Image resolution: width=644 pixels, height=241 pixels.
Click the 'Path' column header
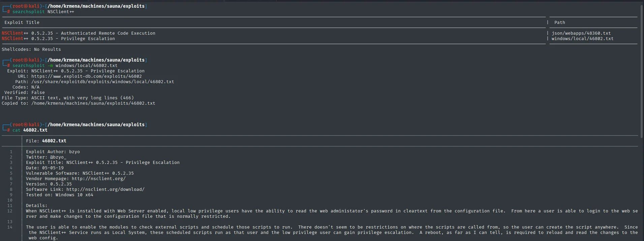click(x=559, y=23)
